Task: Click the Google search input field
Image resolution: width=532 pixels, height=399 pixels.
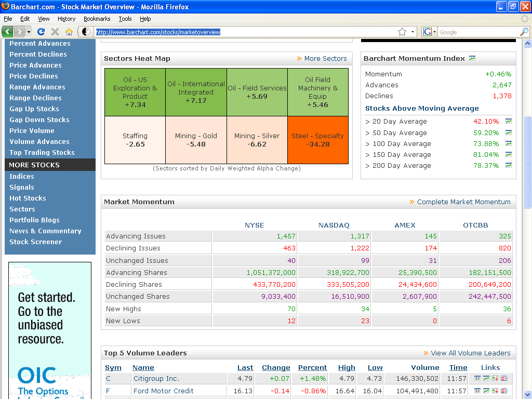Action: pos(478,32)
